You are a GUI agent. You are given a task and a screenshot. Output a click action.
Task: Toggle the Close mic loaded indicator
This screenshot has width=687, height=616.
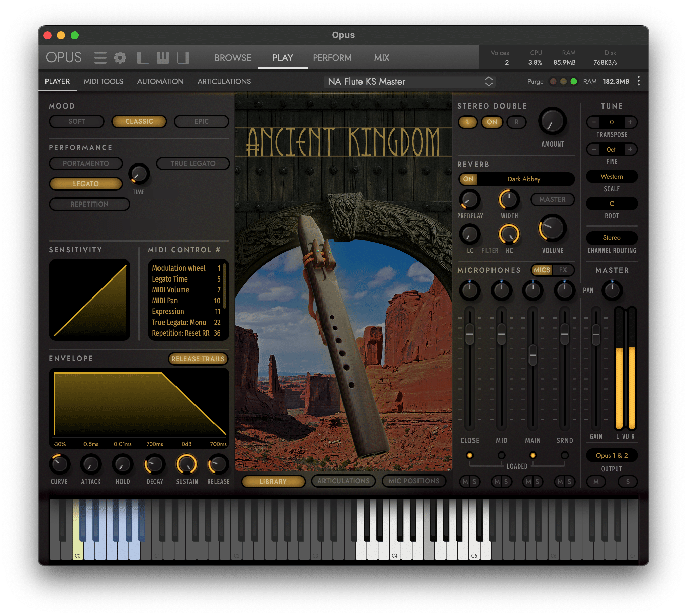tap(470, 455)
